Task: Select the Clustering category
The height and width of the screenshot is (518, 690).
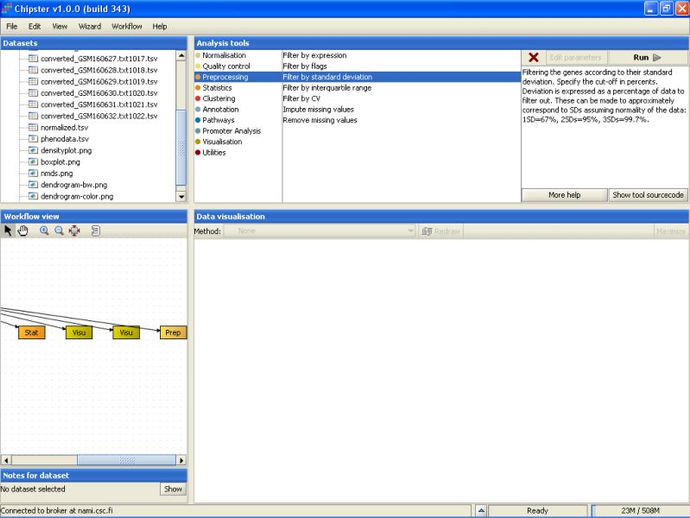Action: pos(219,98)
